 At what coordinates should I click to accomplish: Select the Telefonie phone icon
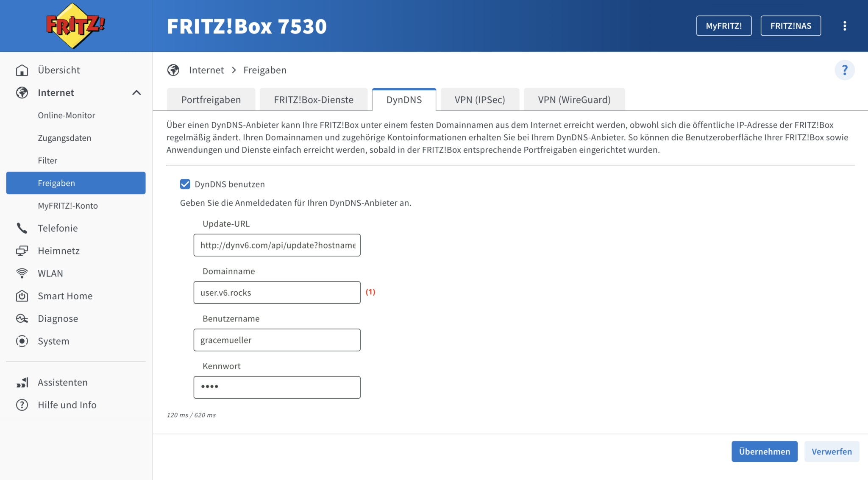(22, 228)
